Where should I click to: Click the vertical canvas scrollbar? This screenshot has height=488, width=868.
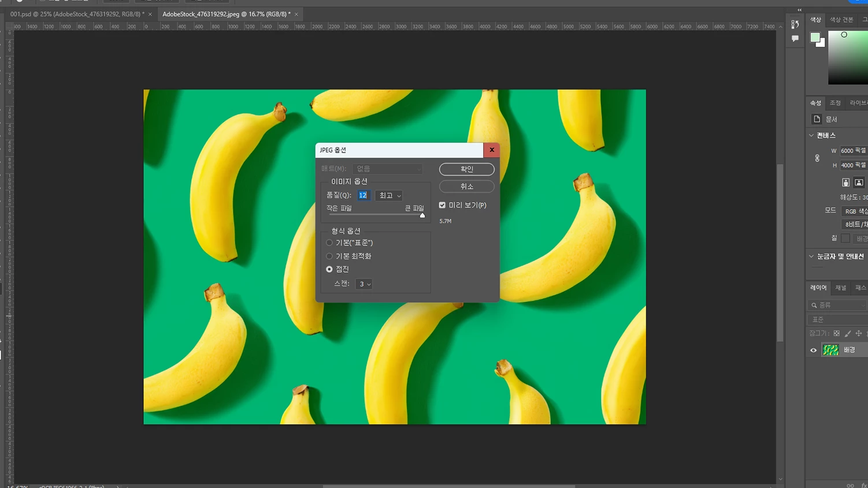[780, 252]
